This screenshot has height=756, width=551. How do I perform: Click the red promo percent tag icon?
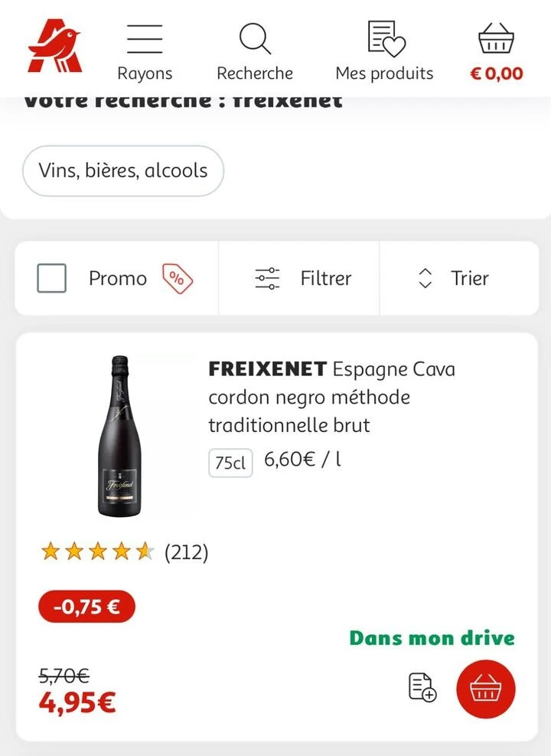pos(177,279)
